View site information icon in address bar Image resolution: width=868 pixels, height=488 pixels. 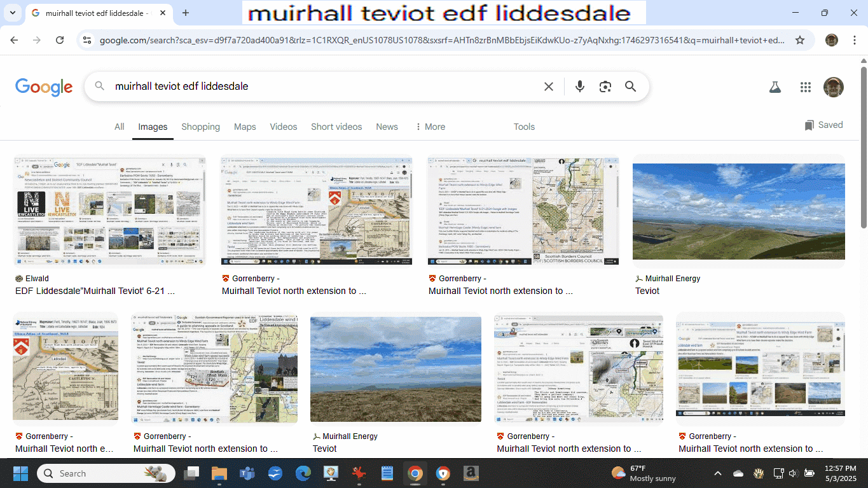[x=87, y=40]
